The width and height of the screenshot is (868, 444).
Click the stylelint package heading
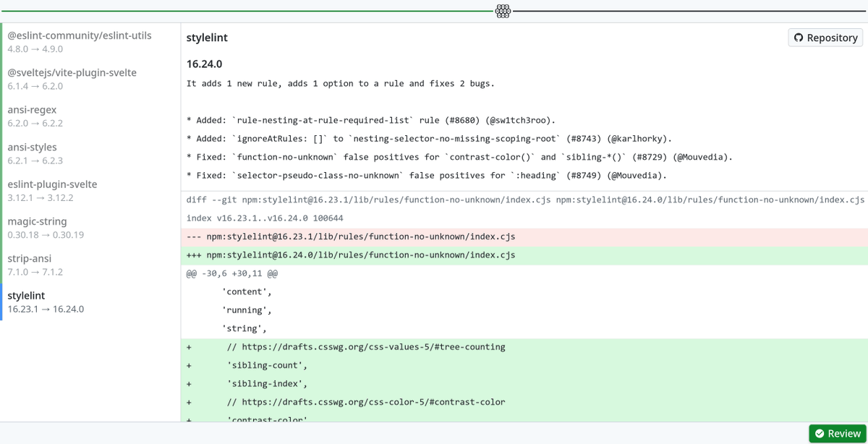[207, 38]
